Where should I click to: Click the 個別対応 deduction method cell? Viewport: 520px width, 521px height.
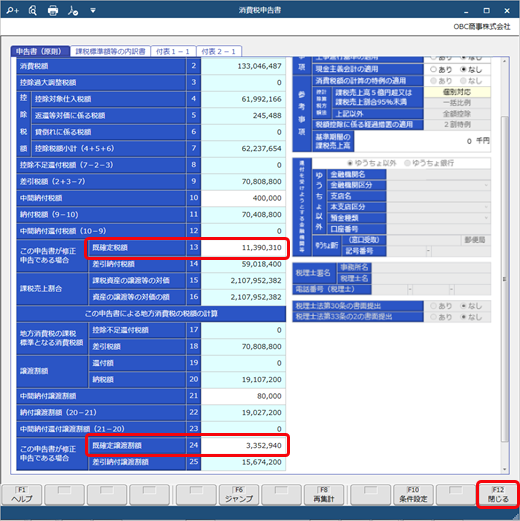457,92
